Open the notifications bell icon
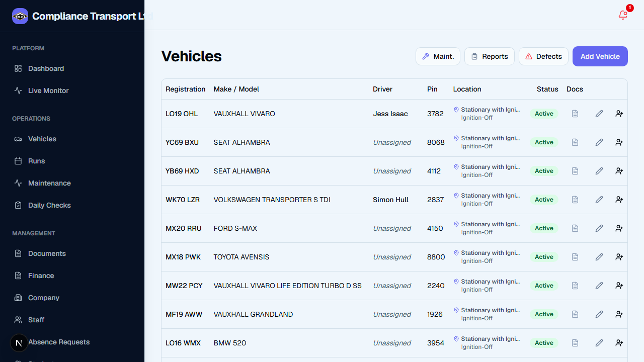 (623, 15)
